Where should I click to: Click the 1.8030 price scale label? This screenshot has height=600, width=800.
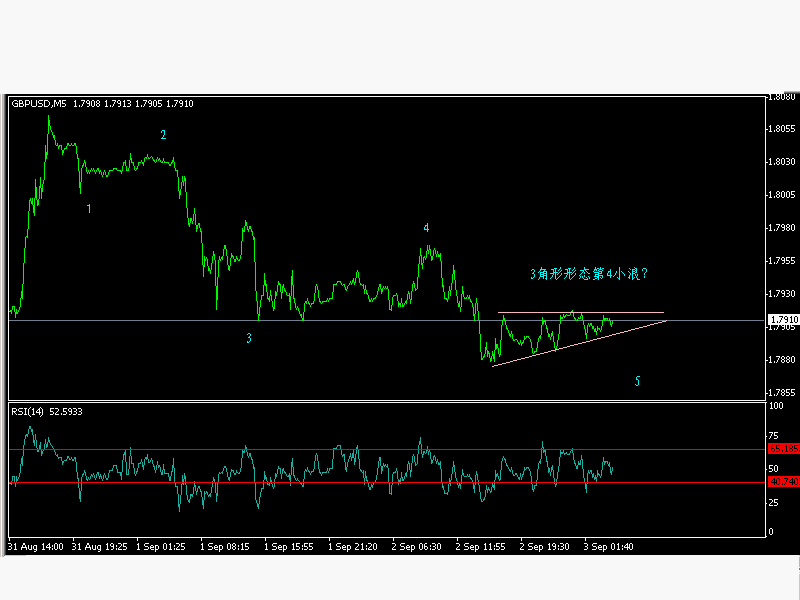(x=782, y=162)
